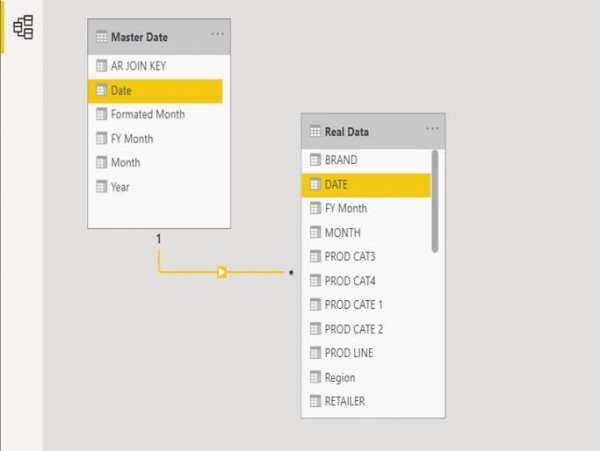
Task: Select the highlighted Date field in Master Date
Action: [x=155, y=91]
